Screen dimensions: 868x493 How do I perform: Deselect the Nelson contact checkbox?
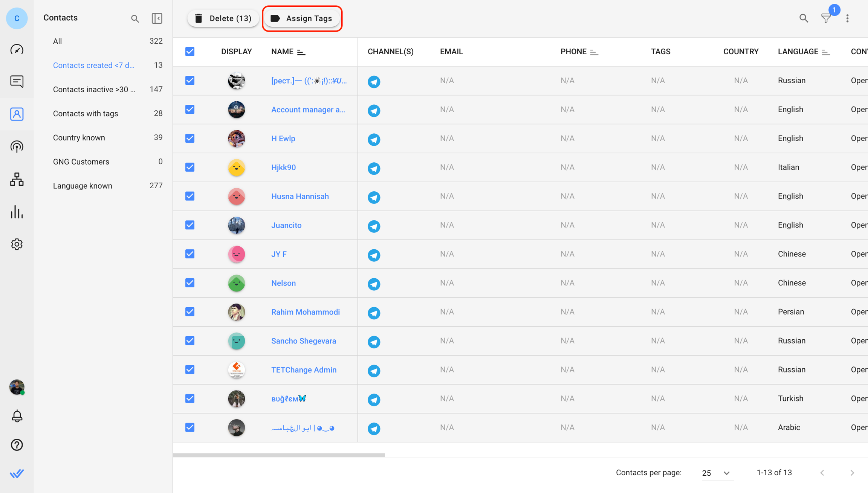pyautogui.click(x=190, y=283)
